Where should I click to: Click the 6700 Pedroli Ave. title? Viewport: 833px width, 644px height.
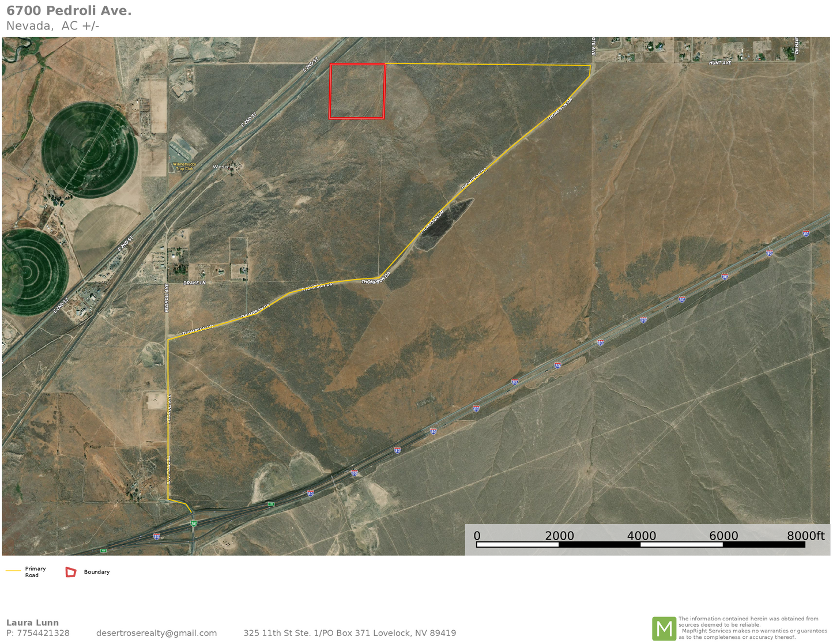tap(69, 10)
